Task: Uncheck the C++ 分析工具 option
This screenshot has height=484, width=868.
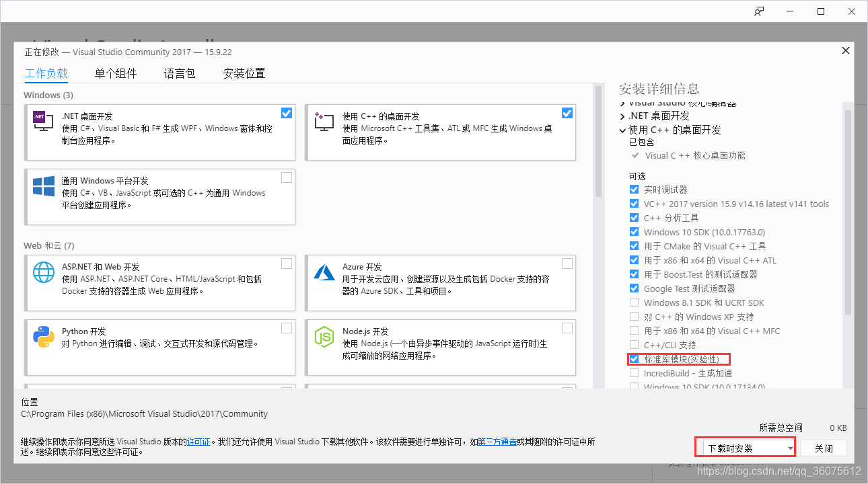Action: click(634, 218)
